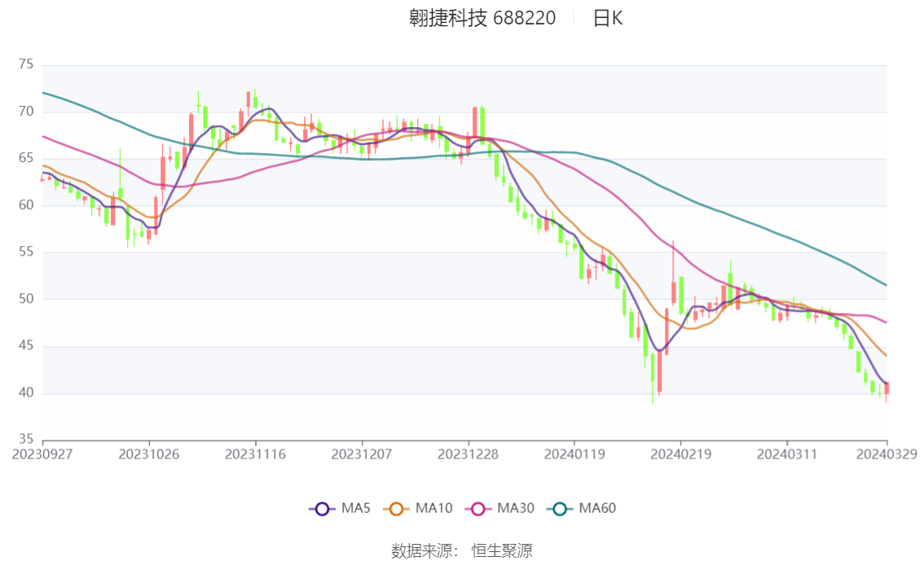Toggle the MA60 legend entry

(x=582, y=508)
